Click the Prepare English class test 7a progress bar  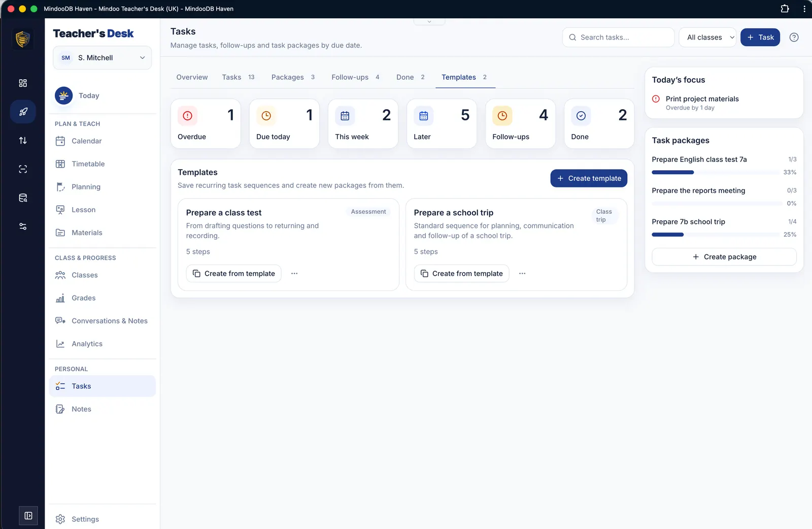tap(716, 173)
